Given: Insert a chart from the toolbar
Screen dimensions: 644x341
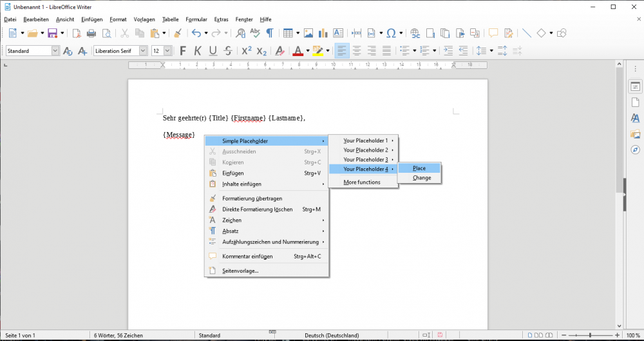Looking at the screenshot, I should 323,34.
